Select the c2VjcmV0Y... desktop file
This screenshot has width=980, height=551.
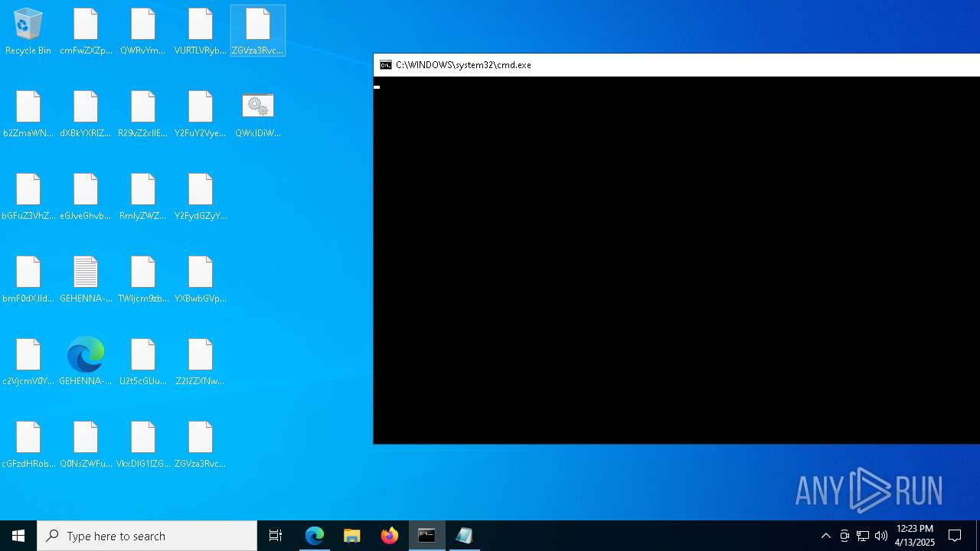pyautogui.click(x=28, y=362)
